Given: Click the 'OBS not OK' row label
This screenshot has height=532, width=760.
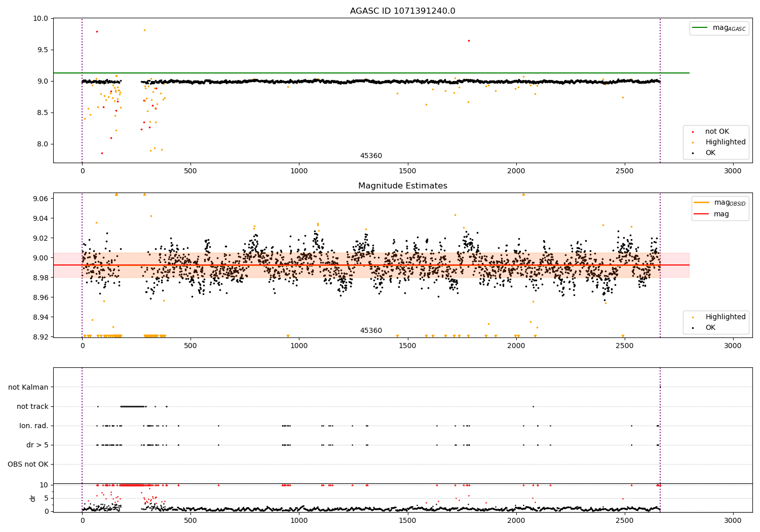Looking at the screenshot, I should [28, 464].
